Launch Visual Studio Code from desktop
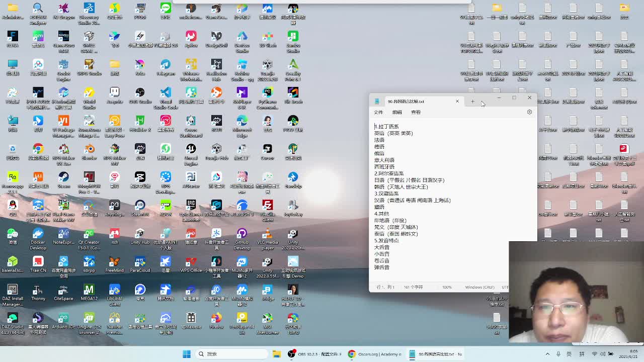This screenshot has width=644, height=362. coord(166,93)
